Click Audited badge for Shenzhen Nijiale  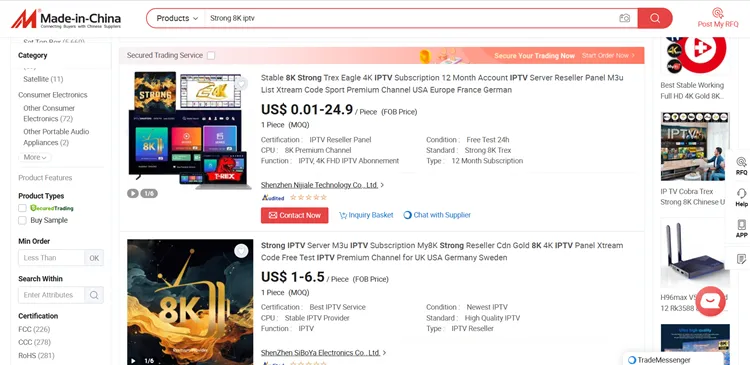pyautogui.click(x=273, y=197)
